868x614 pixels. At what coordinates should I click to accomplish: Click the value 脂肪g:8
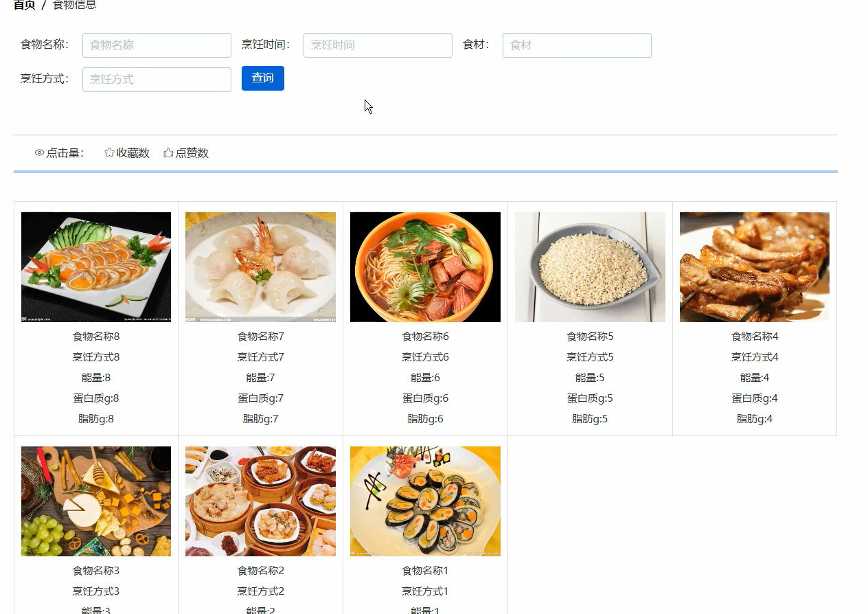(x=96, y=419)
